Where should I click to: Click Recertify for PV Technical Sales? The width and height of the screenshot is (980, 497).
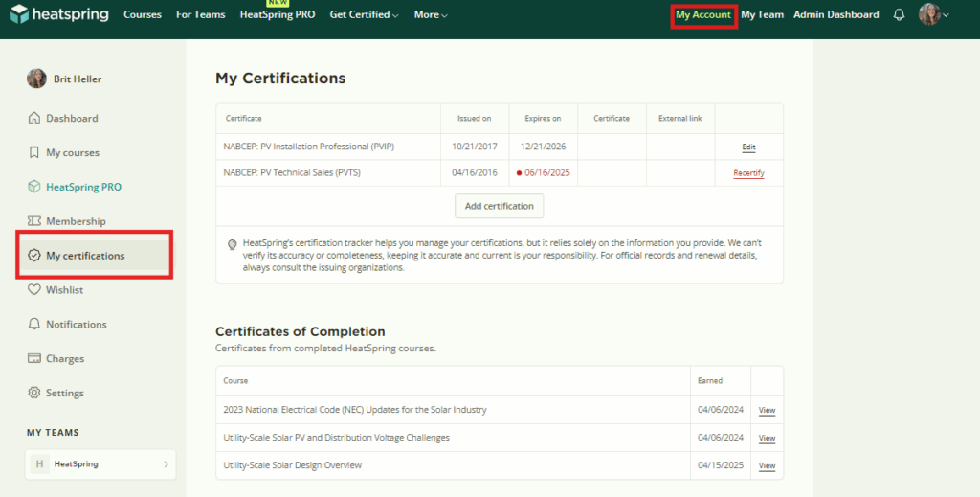(x=748, y=173)
